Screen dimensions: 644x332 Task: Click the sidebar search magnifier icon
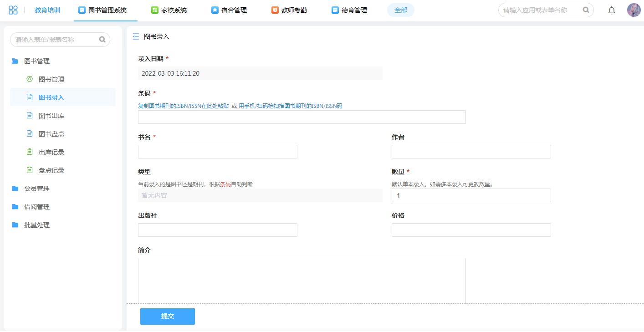tap(102, 40)
